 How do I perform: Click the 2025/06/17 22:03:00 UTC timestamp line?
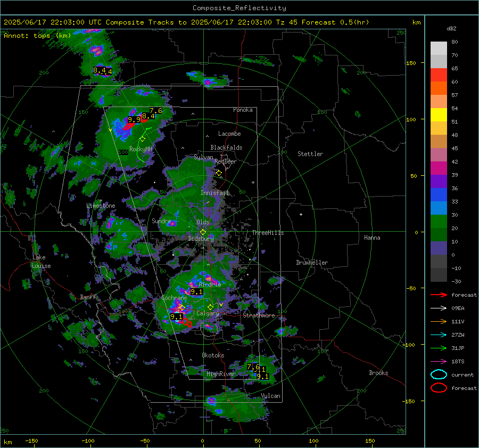186,22
